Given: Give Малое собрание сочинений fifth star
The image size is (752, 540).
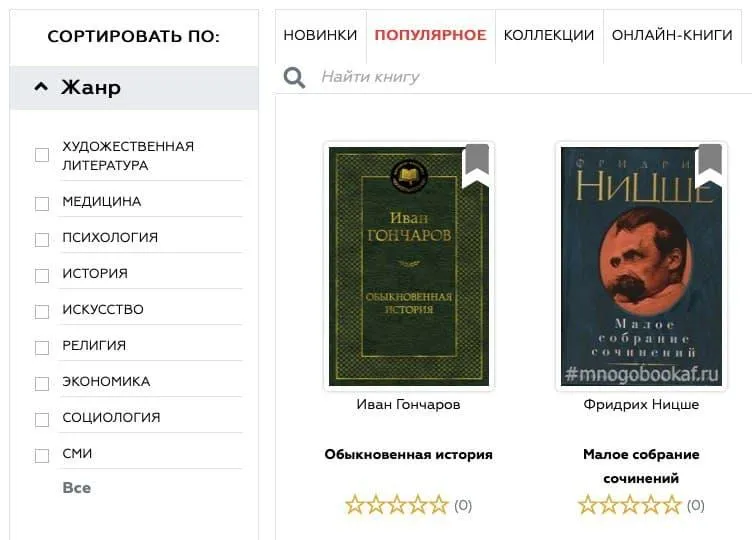Looking at the screenshot, I should [x=671, y=505].
